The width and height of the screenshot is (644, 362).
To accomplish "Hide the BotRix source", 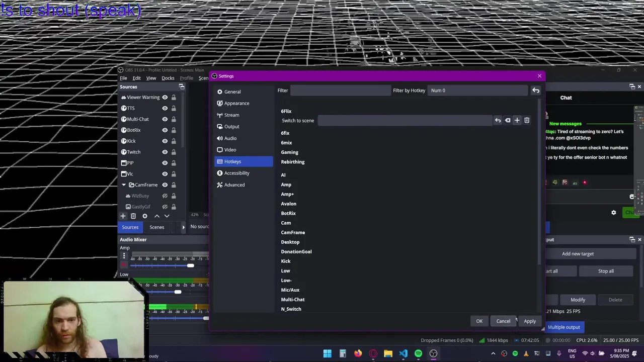I will [x=165, y=130].
